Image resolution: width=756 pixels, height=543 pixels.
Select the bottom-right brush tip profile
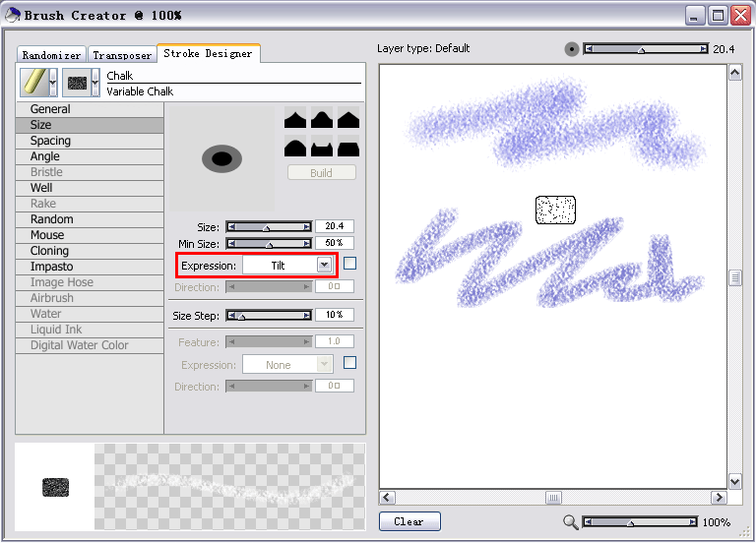(346, 149)
